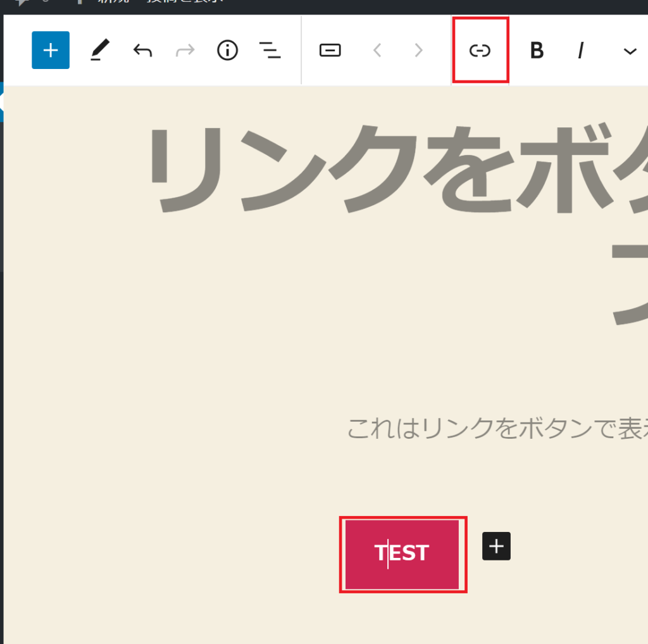Click the black plus button beside TEST
Screen dimensions: 648x644
[x=496, y=546]
